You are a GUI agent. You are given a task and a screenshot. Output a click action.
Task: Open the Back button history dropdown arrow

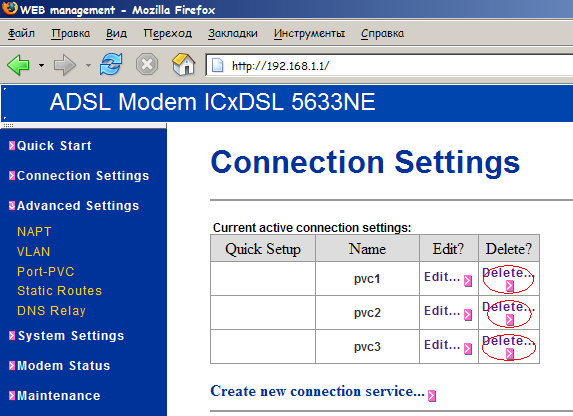(x=41, y=65)
